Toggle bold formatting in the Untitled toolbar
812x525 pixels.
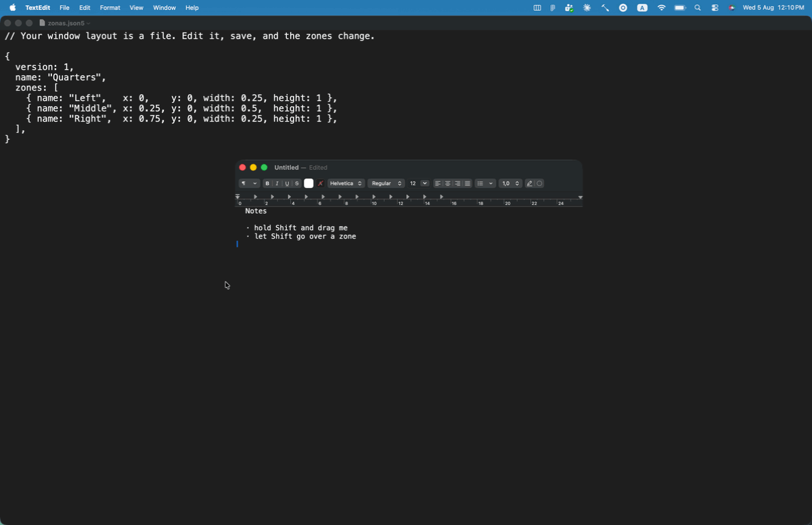(x=267, y=183)
